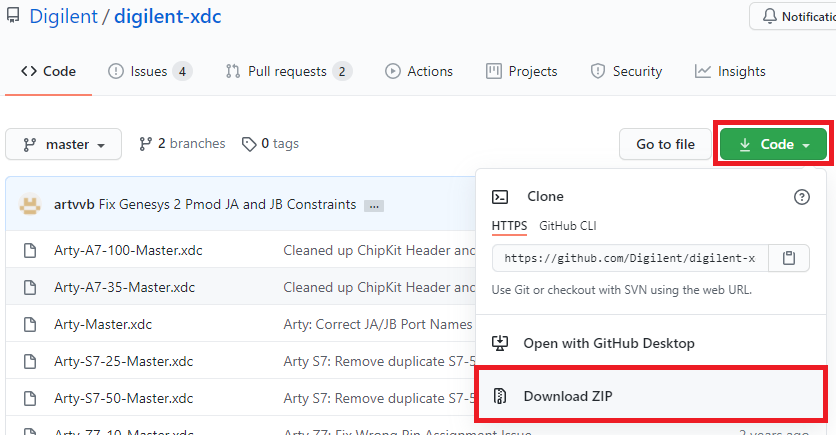Click the file icon for Arty-Master.xdc
The height and width of the screenshot is (435, 836).
[x=30, y=324]
